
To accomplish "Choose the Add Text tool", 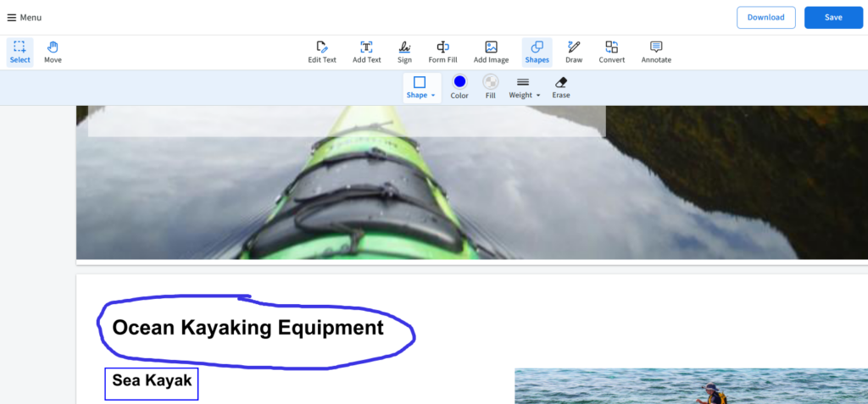I will click(367, 53).
